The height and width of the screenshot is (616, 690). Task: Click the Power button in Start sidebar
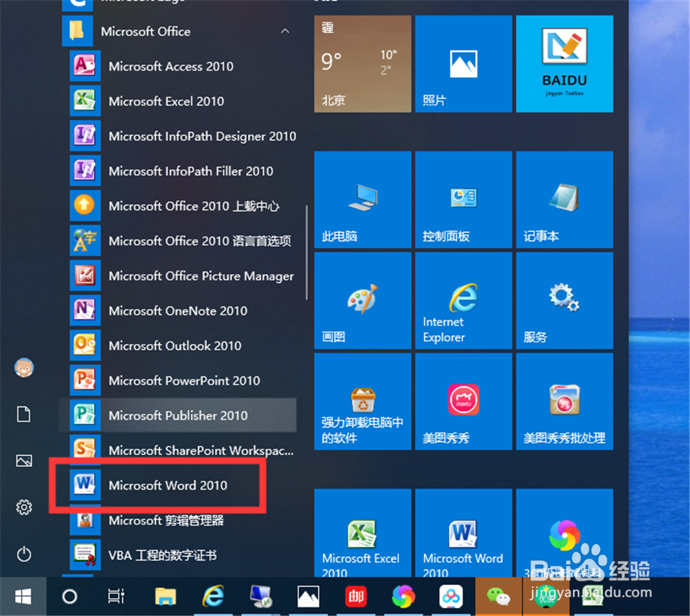[24, 554]
